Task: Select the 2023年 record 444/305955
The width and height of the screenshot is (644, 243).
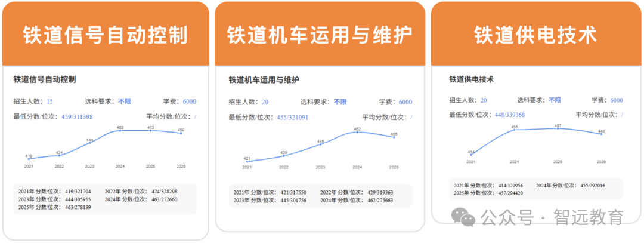Action: tap(55, 199)
